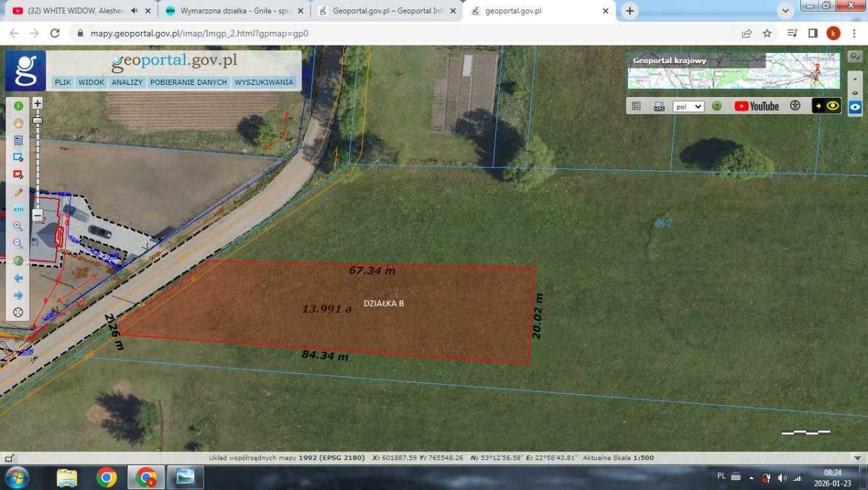Activate the pencil drawing tool
This screenshot has width=868, height=490.
click(x=18, y=193)
